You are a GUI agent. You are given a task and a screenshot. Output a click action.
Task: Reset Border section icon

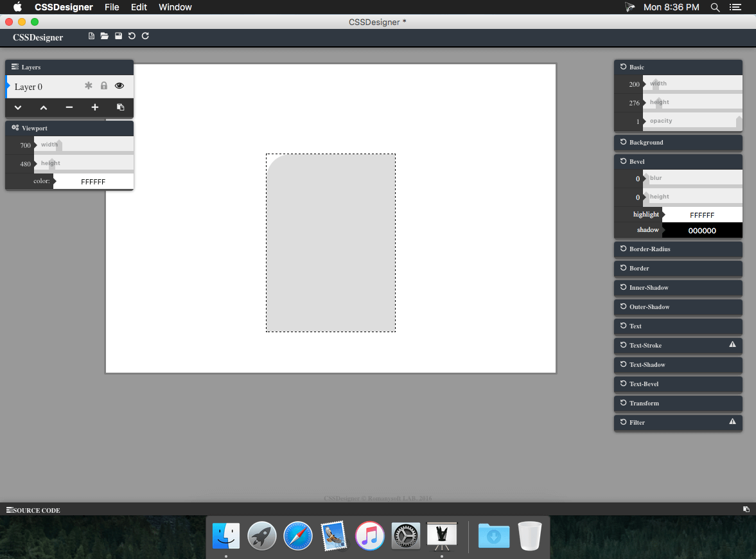tap(623, 268)
